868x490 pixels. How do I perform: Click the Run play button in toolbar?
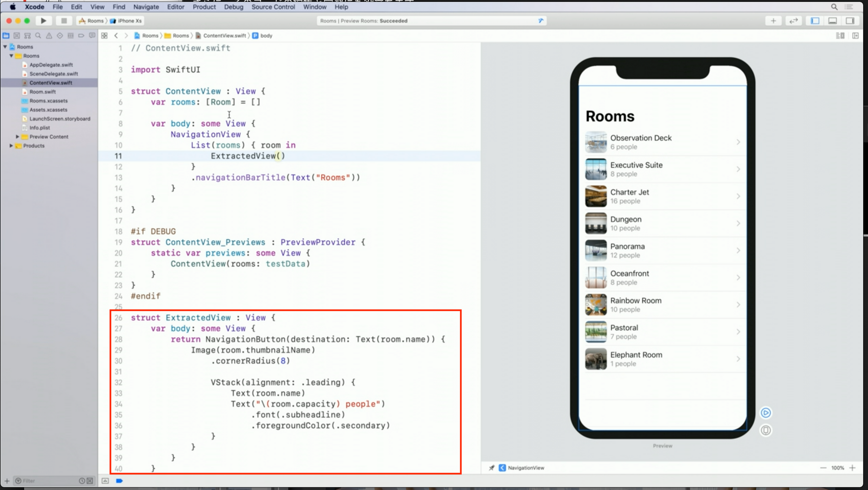click(43, 20)
